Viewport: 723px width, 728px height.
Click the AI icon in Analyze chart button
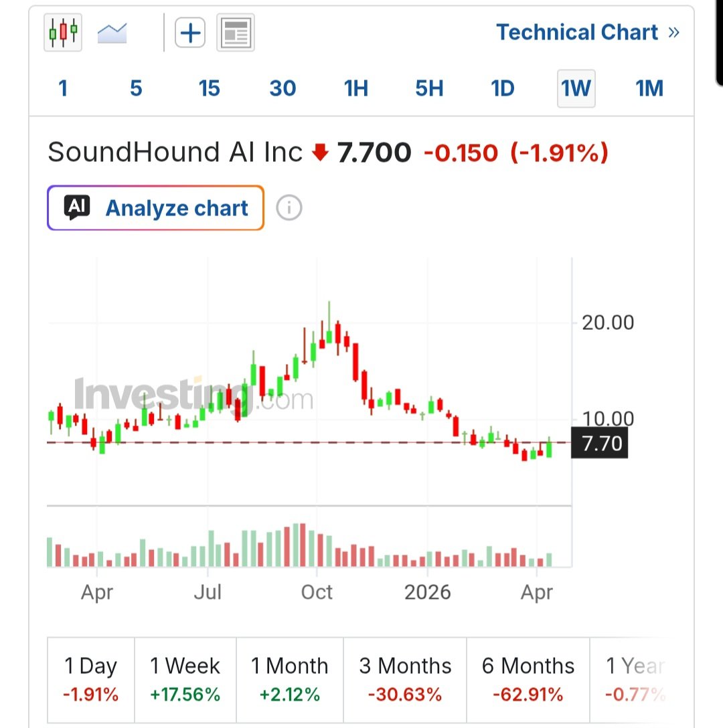(76, 207)
